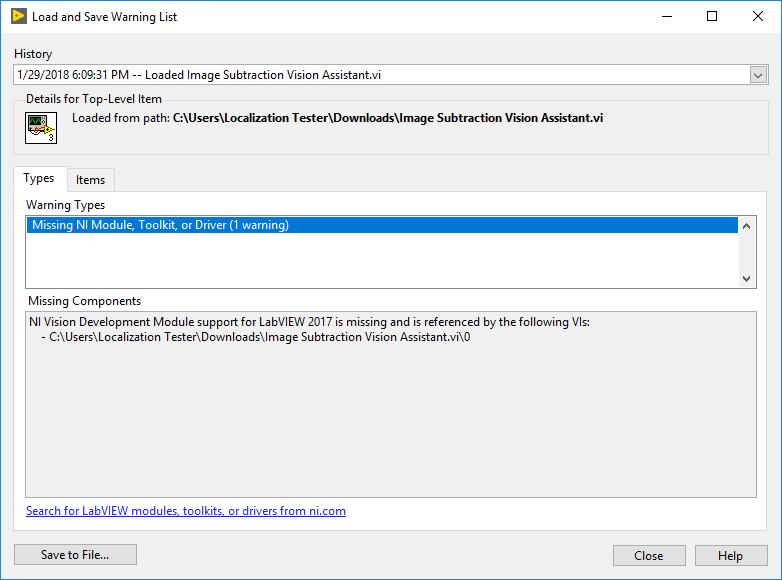Open the ni.com modules search link
The height and width of the screenshot is (580, 782).
click(x=186, y=511)
